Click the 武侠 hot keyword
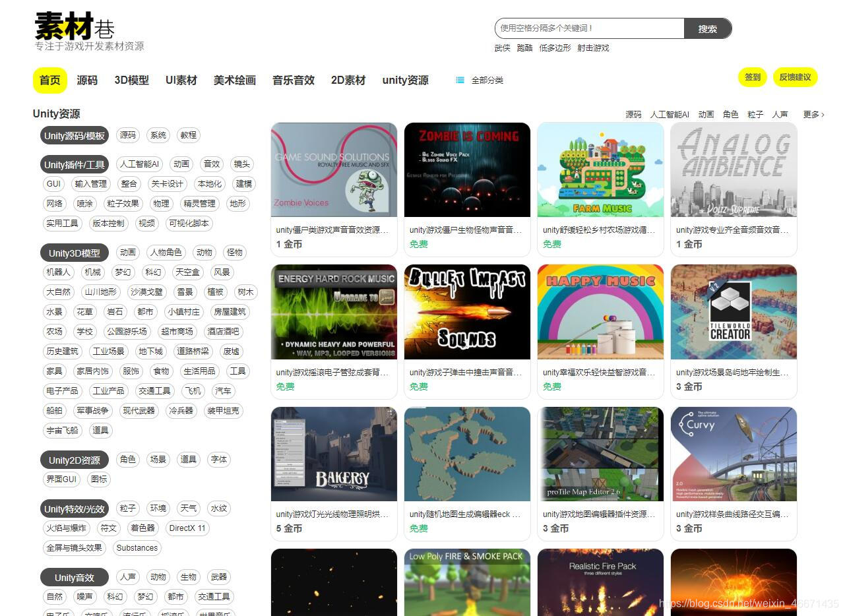The image size is (845, 616). 502,48
